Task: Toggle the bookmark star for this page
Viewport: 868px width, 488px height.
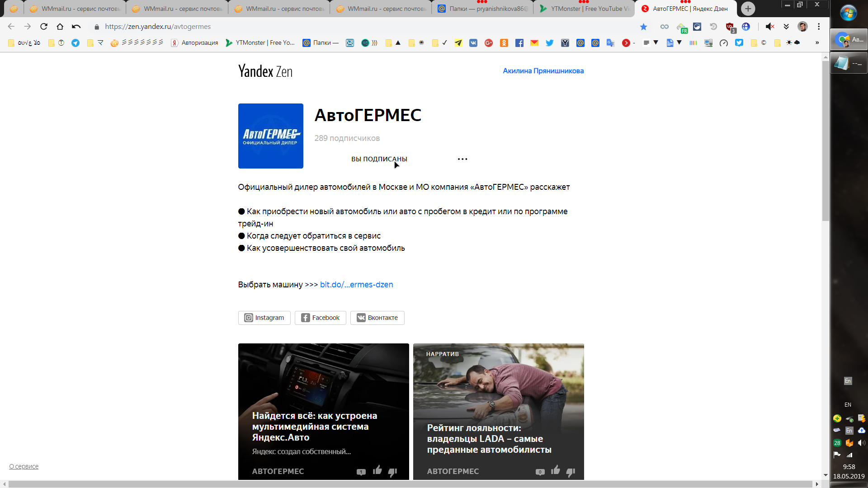Action: coord(643,27)
